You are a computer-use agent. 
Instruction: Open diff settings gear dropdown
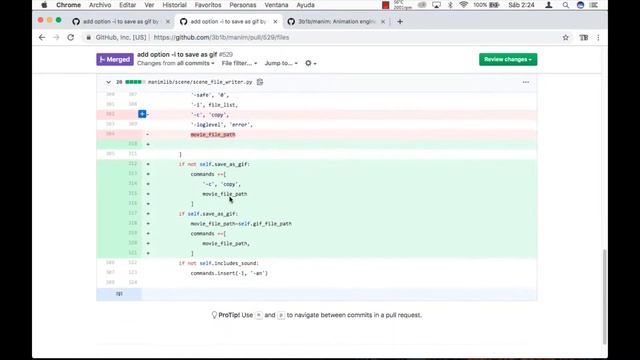coord(311,63)
